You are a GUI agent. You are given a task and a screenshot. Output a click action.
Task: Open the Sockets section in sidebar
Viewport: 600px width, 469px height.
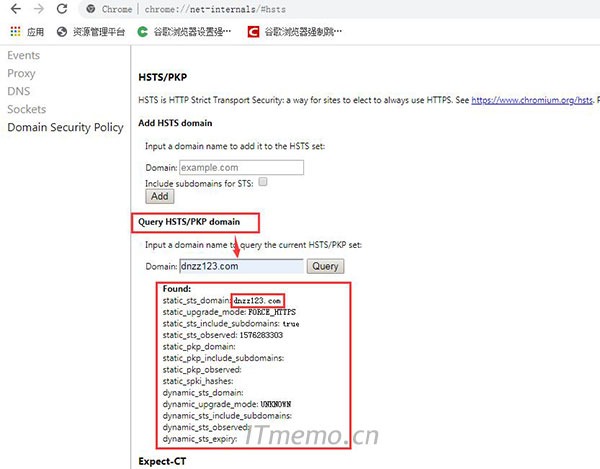(x=26, y=109)
